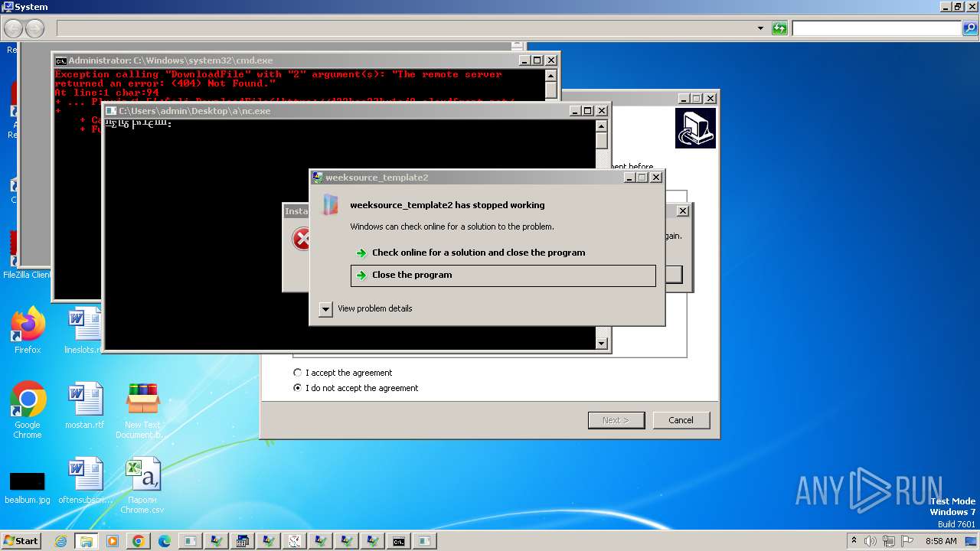Open Windows Media Player from taskbar

point(113,541)
